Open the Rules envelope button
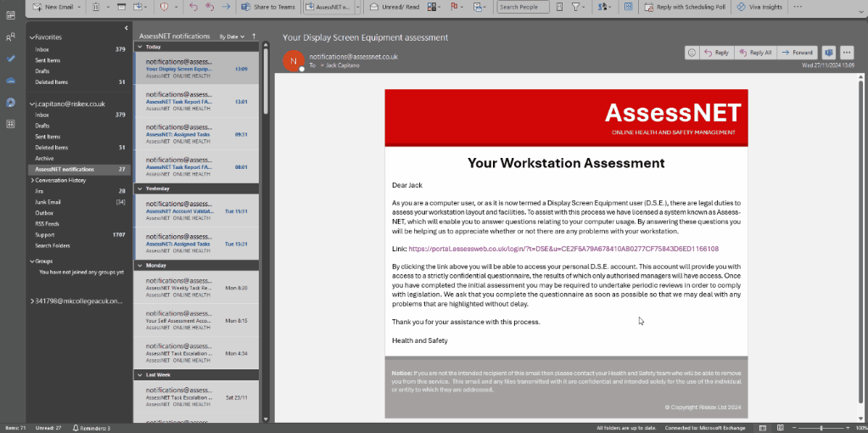Viewport: 868px width, 433px height. tap(479, 7)
